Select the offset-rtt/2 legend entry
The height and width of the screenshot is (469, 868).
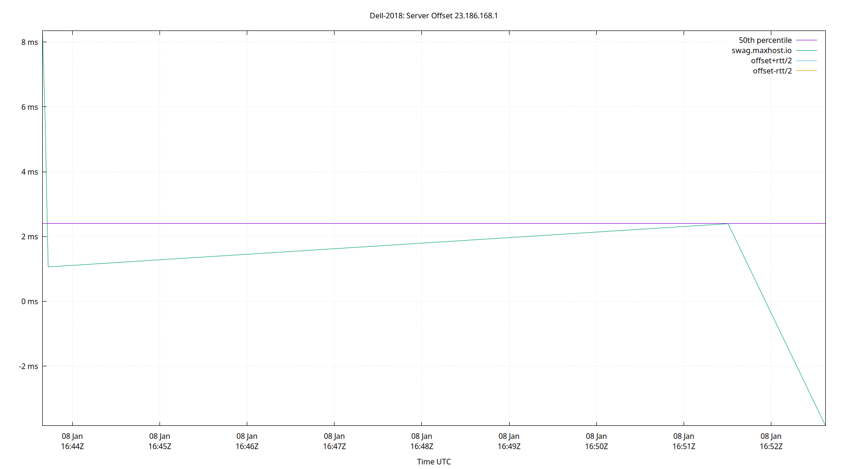771,70
